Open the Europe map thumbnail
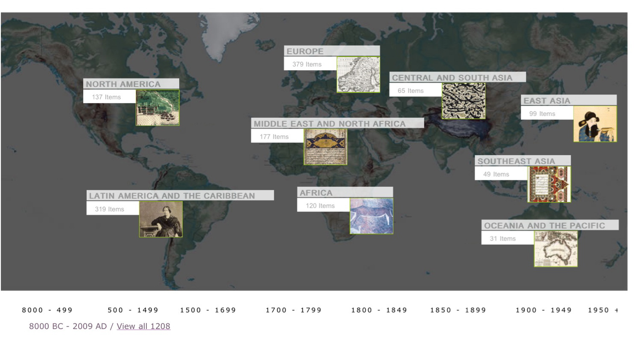 pyautogui.click(x=358, y=75)
